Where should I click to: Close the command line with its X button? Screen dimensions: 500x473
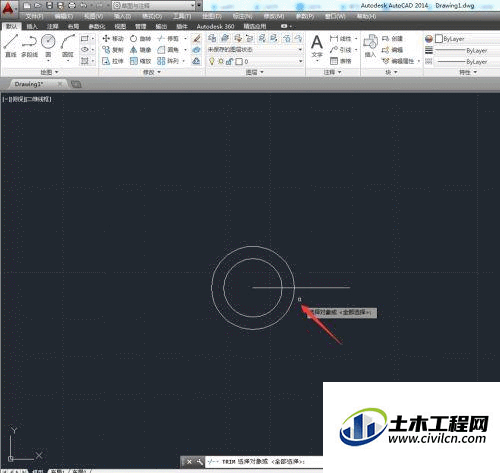pos(189,462)
